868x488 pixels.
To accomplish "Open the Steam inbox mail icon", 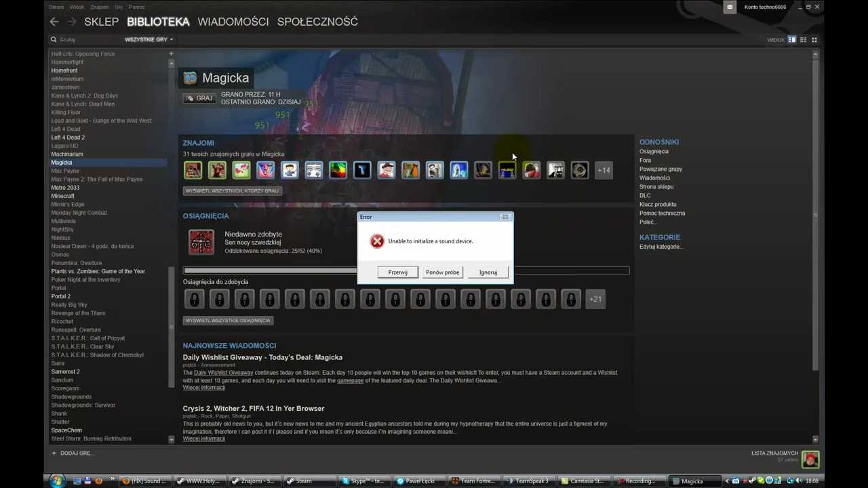I will 730,7.
